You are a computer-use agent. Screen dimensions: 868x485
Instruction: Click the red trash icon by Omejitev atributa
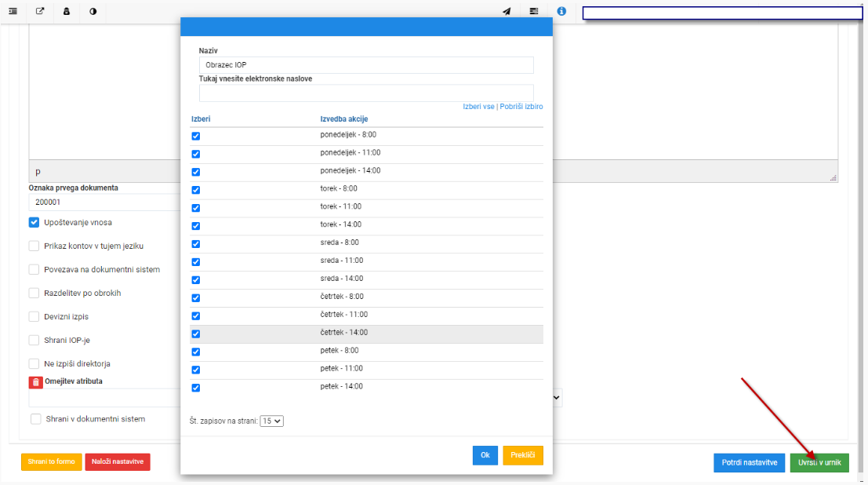35,382
